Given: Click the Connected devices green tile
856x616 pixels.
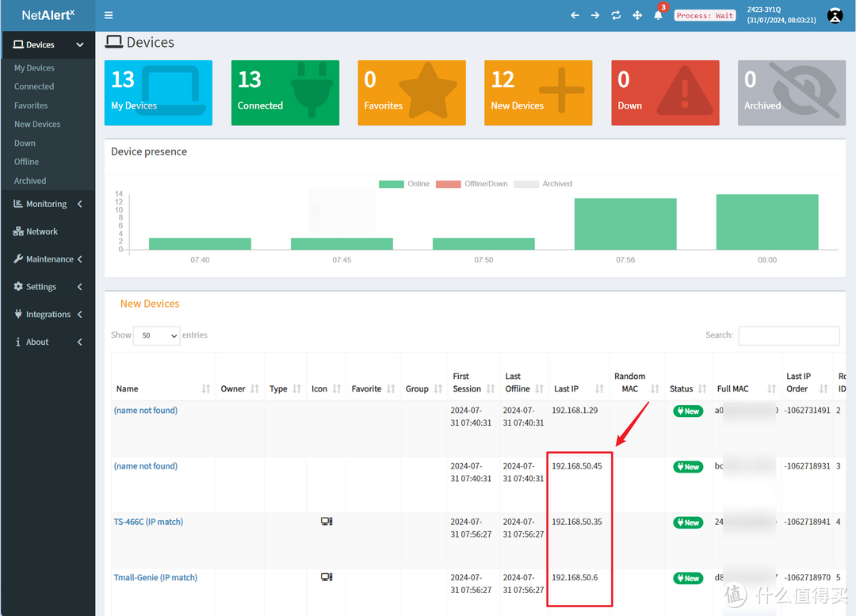Looking at the screenshot, I should (285, 93).
